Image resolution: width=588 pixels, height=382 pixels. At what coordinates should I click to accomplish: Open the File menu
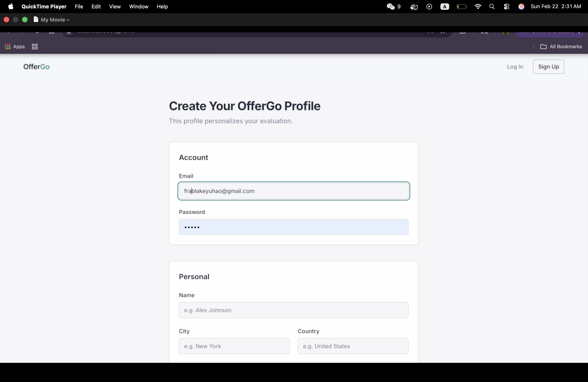[79, 7]
